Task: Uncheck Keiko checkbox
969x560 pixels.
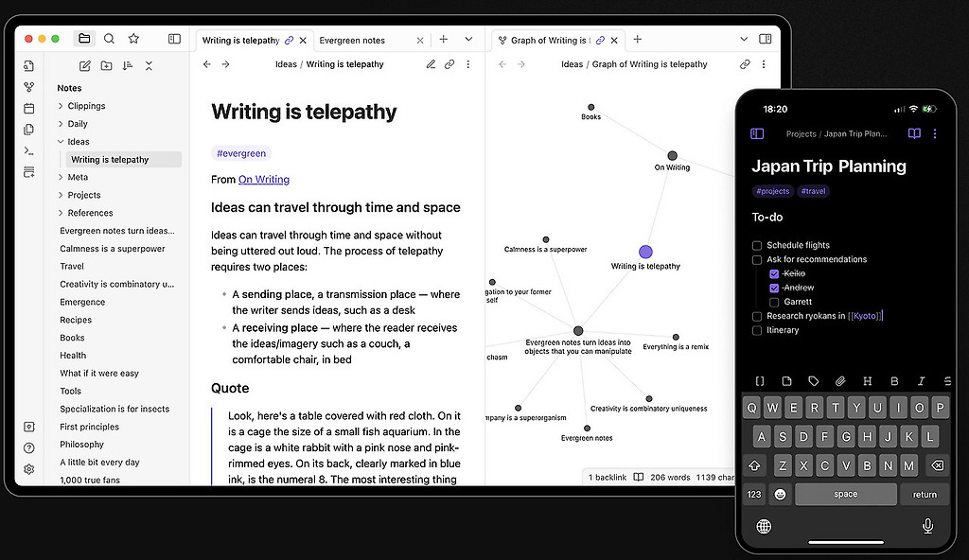Action: click(774, 273)
